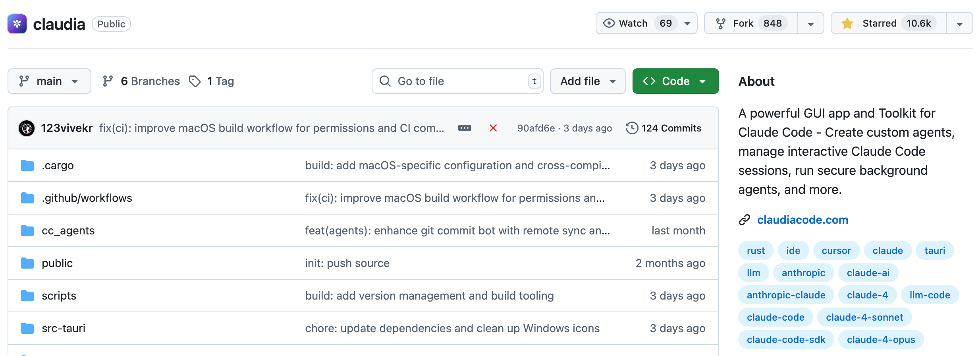View 1 Tag

[211, 81]
